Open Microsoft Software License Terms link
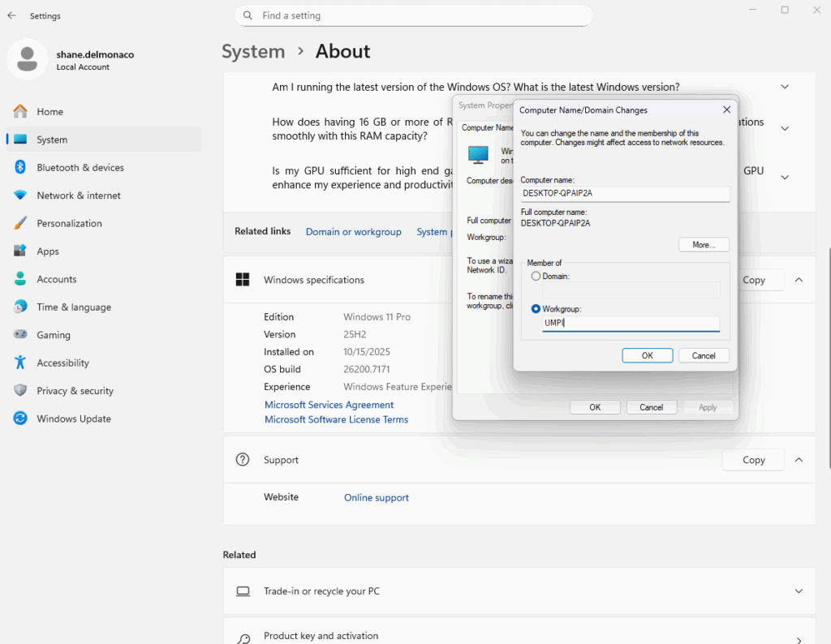The image size is (831, 644). point(336,419)
